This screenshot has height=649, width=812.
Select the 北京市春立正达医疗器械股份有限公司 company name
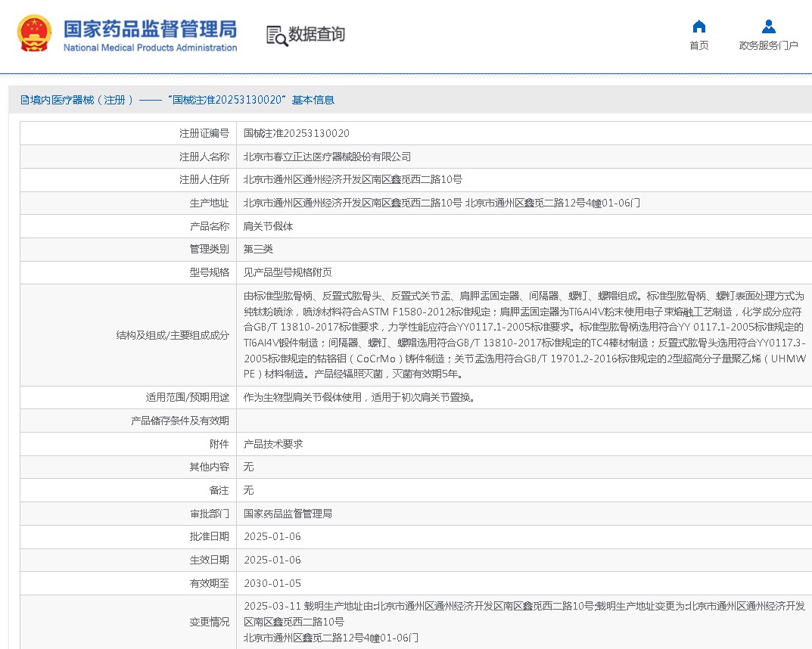[x=327, y=157]
